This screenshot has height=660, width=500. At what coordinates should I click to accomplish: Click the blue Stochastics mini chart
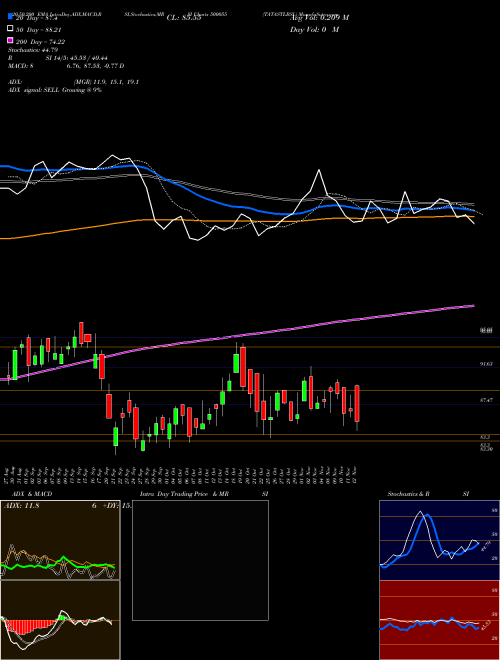pos(439,540)
